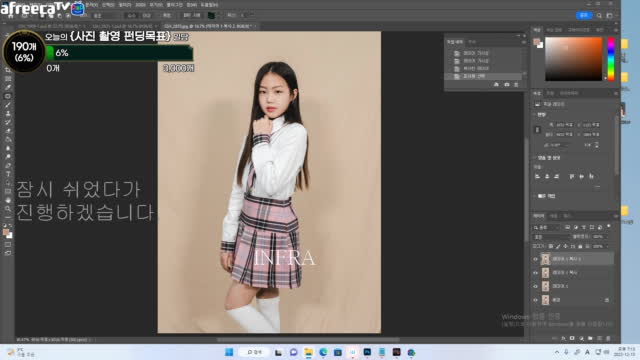640x360 pixels.
Task: Click the rainbow hue slider strip
Action: click(611, 59)
